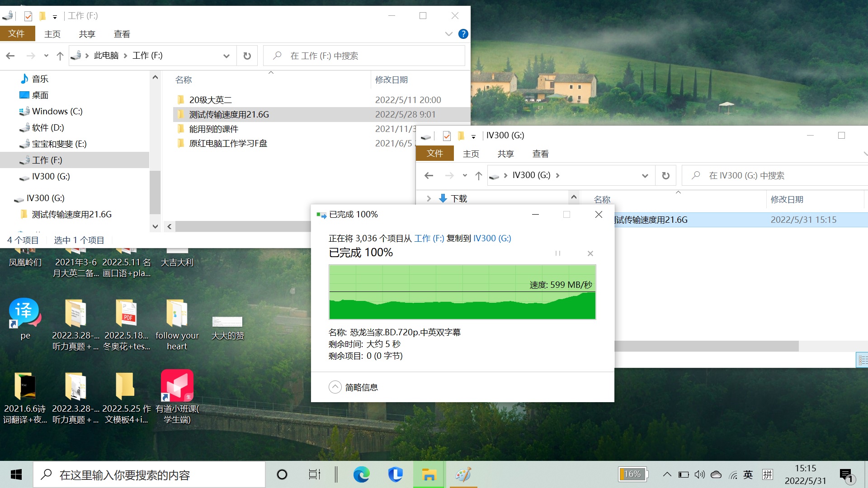Click the green transfer speed graph

(x=462, y=292)
